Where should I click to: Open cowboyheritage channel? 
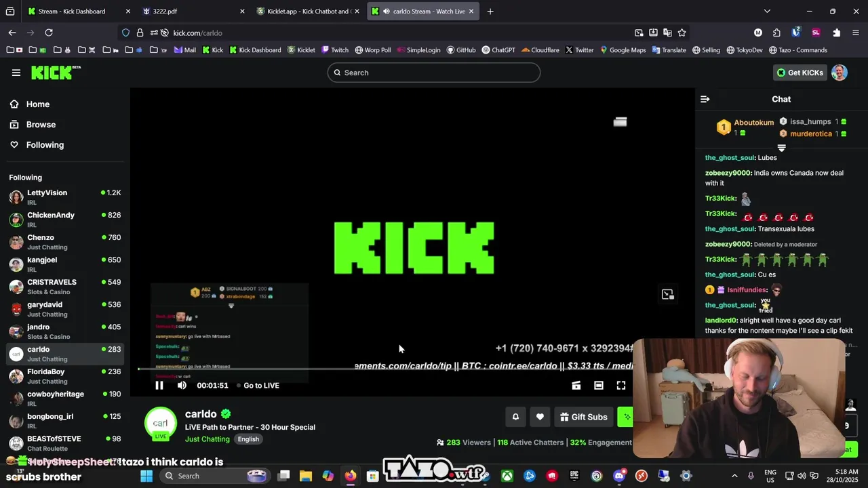pyautogui.click(x=65, y=399)
